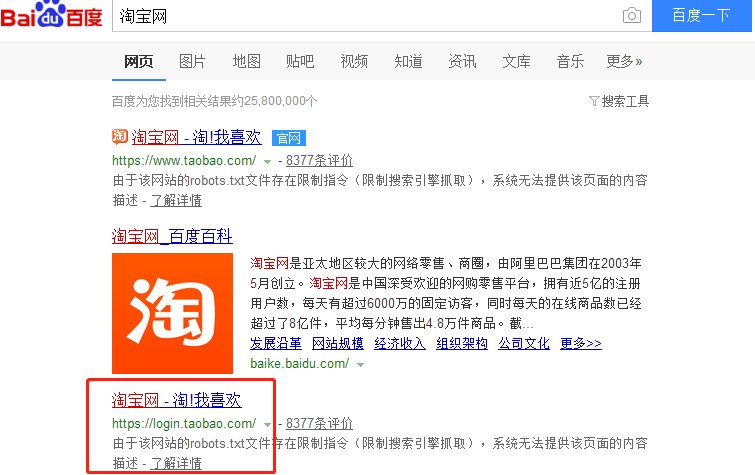
Task: Open the 经济收入 sublink
Action: [400, 343]
